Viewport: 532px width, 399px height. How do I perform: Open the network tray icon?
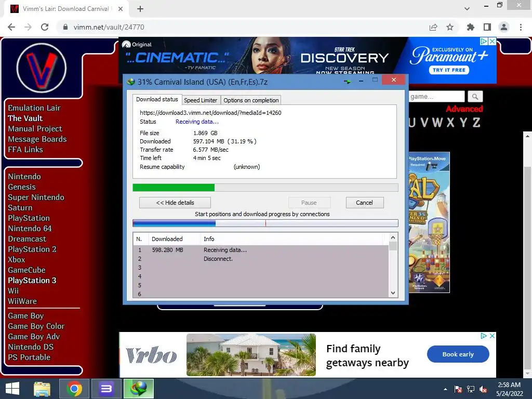471,389
